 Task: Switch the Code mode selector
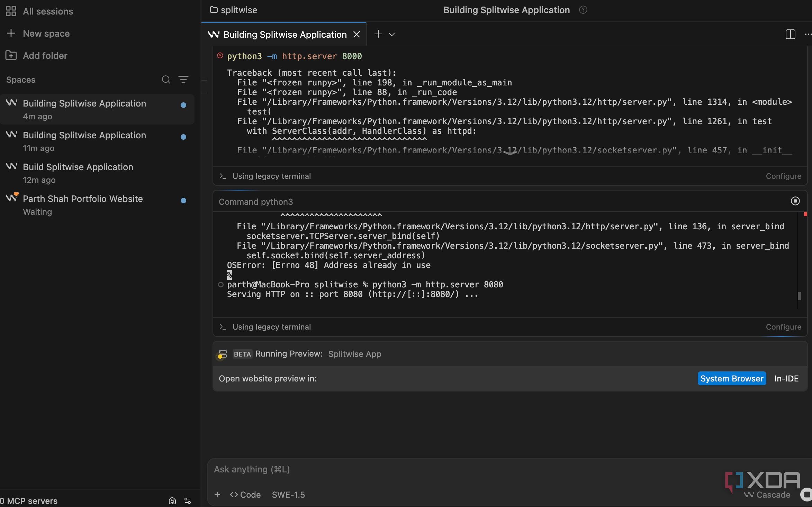(245, 495)
